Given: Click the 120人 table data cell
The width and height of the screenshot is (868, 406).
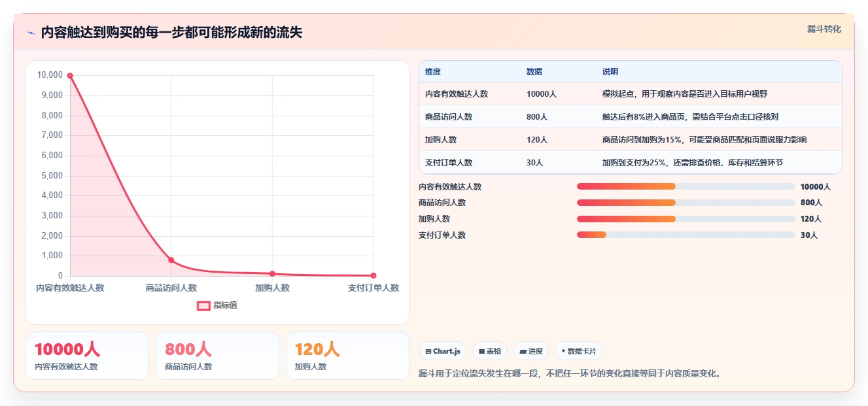Looking at the screenshot, I should point(537,140).
